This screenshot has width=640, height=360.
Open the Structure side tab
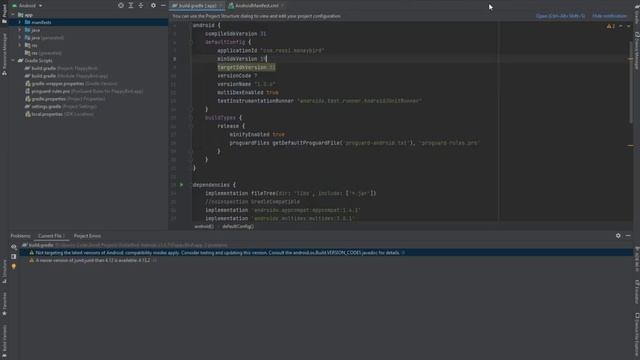4,271
